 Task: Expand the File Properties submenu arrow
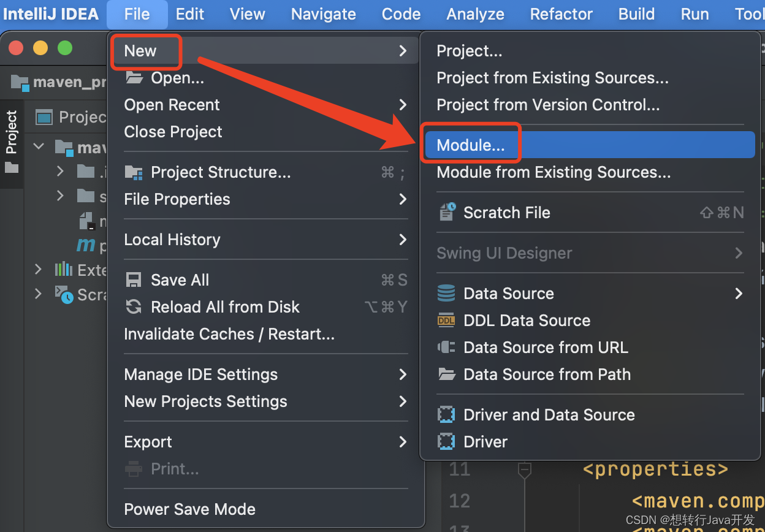click(403, 199)
